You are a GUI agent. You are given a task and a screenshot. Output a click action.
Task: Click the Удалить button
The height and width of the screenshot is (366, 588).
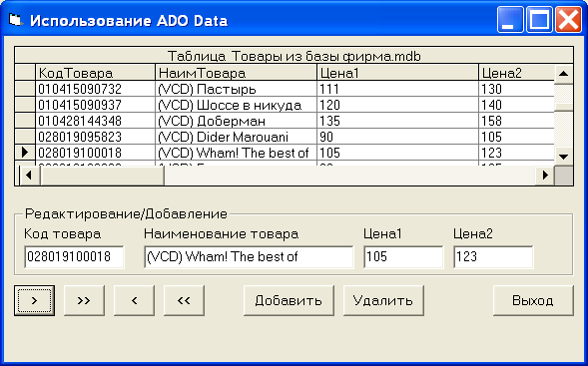click(383, 300)
